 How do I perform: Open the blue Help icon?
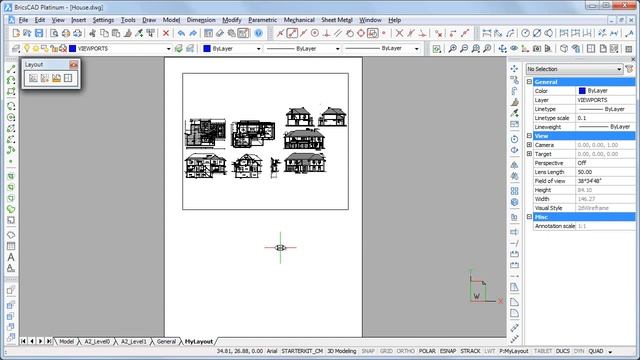[x=258, y=33]
